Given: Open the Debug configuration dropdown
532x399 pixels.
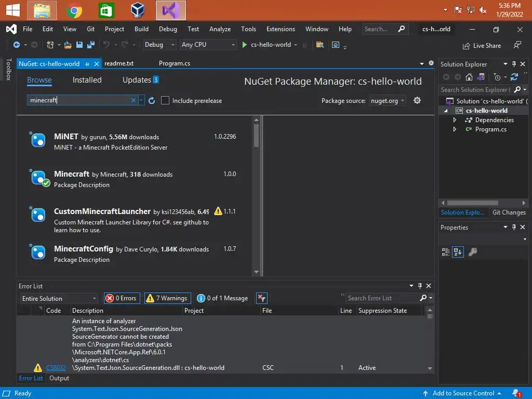Looking at the screenshot, I should pos(159,45).
